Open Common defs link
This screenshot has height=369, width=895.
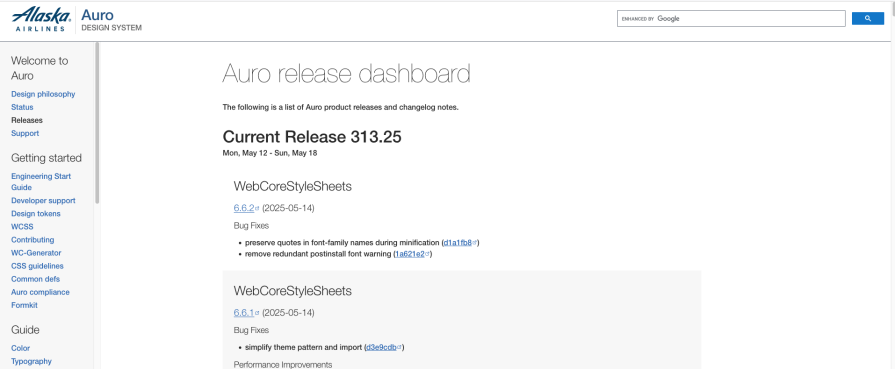tap(35, 279)
